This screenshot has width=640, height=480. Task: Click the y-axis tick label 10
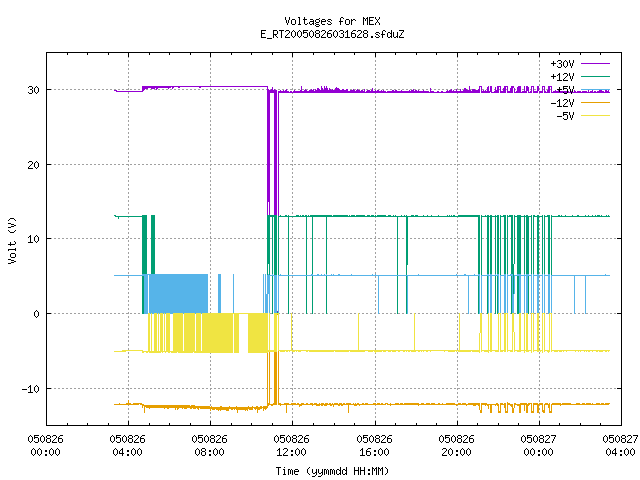click(x=33, y=239)
